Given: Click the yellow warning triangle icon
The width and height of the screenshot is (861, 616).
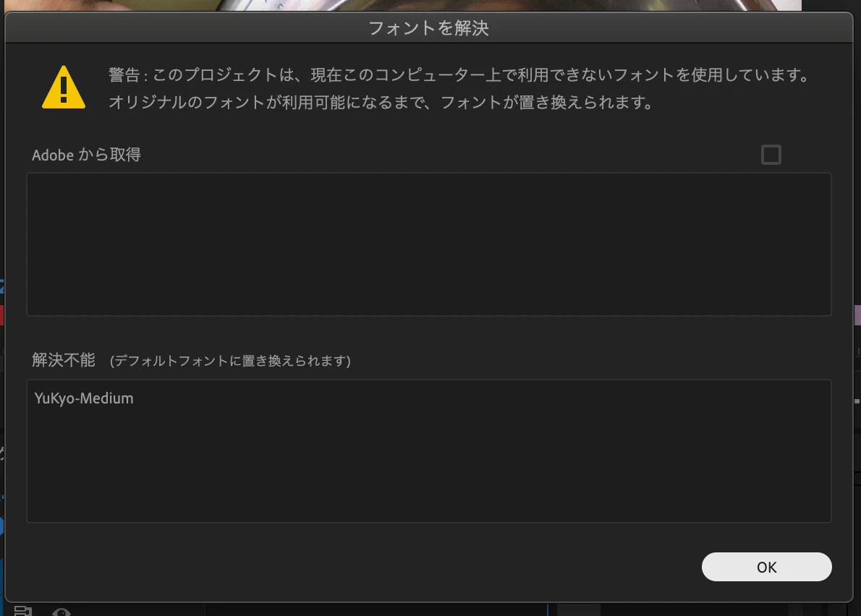Looking at the screenshot, I should (64, 87).
